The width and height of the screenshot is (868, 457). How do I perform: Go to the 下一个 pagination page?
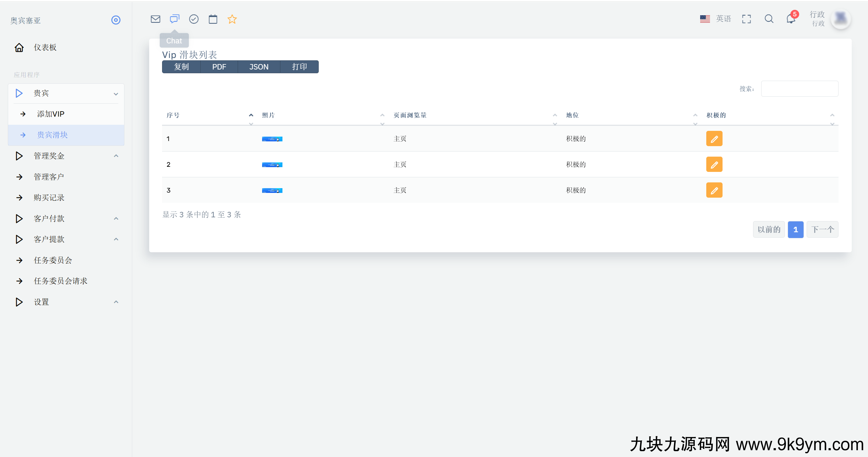(x=822, y=230)
